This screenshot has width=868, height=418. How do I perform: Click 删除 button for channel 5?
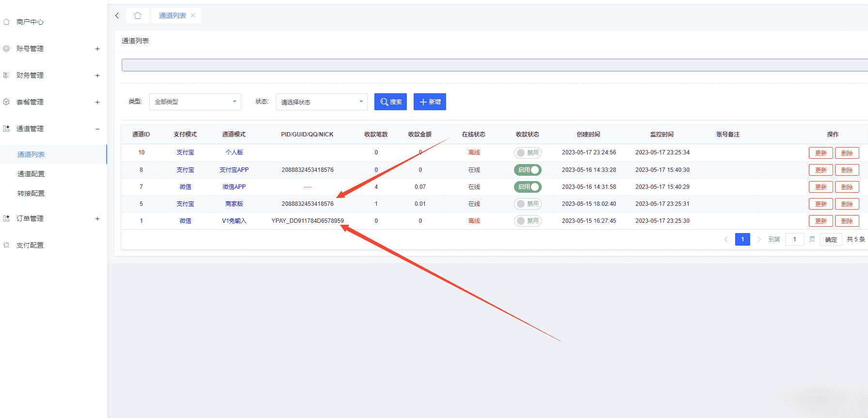coord(847,204)
